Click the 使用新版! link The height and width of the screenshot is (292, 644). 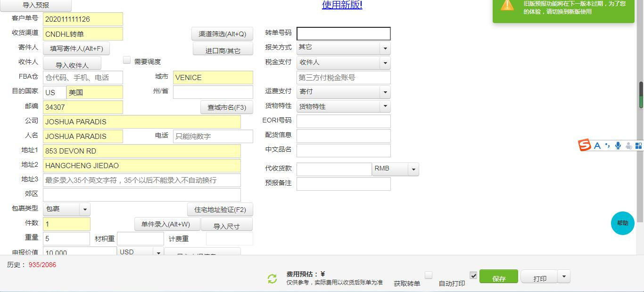341,5
